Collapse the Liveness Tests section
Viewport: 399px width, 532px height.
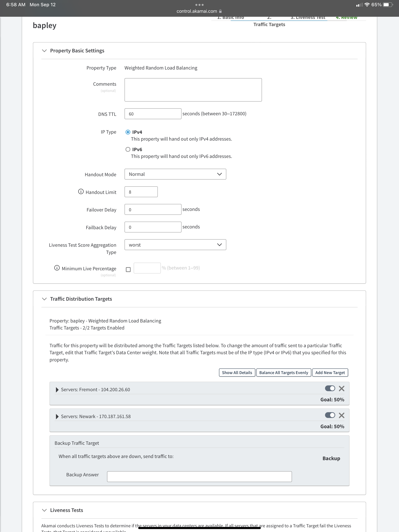pos(44,510)
